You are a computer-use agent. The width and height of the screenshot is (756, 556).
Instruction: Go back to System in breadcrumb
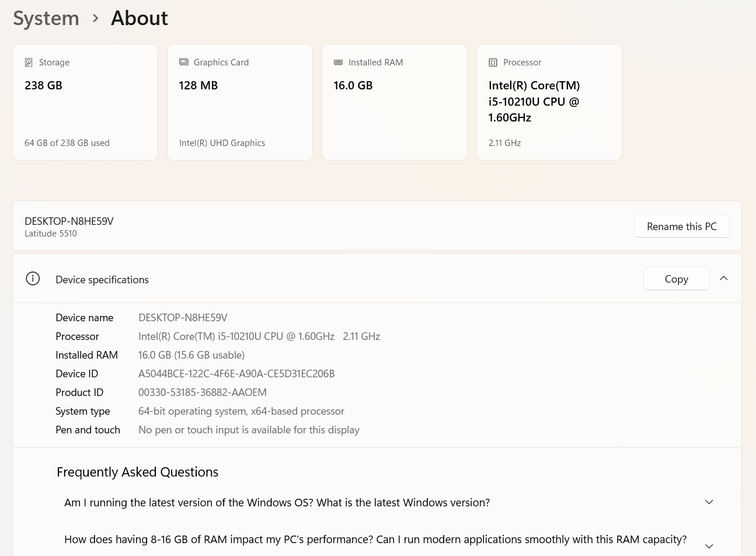(x=46, y=18)
